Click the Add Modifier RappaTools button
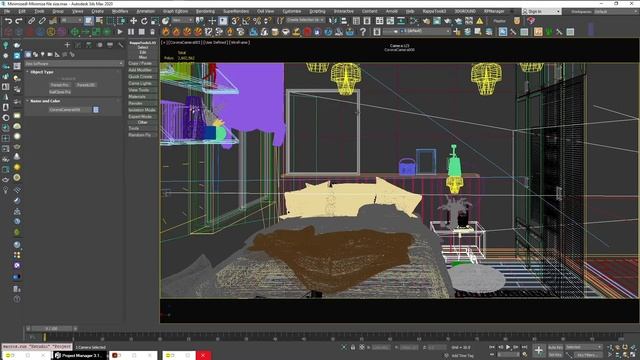 click(x=142, y=70)
